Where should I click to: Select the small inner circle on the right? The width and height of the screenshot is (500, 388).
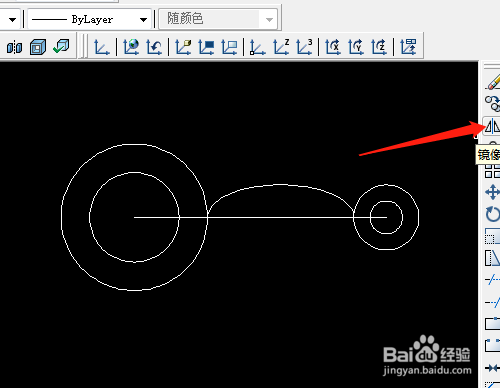tap(386, 201)
